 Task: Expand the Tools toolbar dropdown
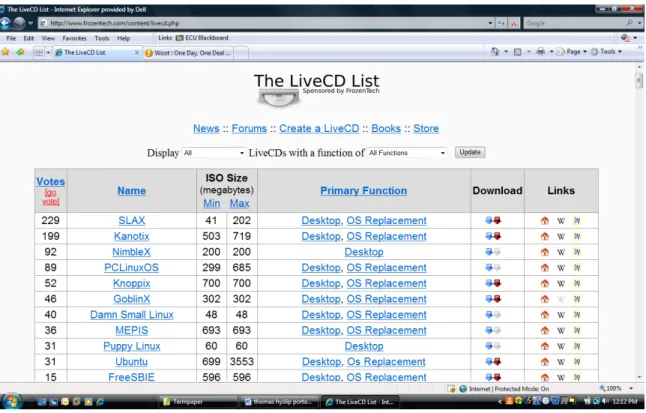pyautogui.click(x=620, y=52)
